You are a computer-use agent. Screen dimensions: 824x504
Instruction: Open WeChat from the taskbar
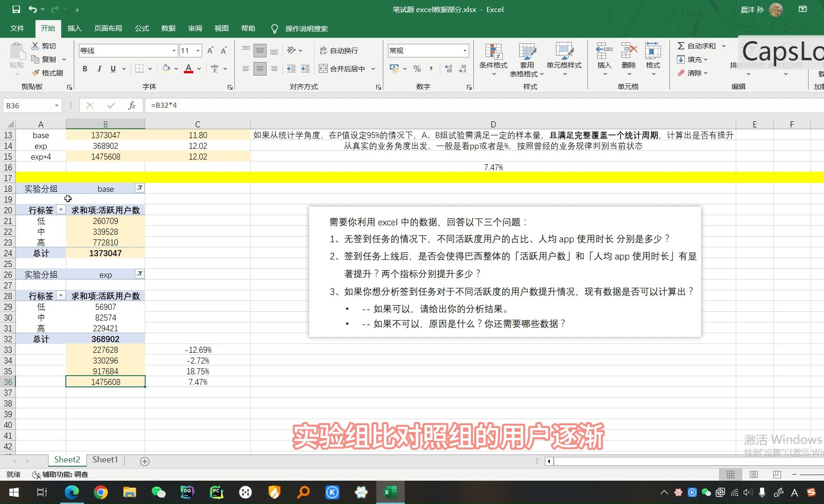(x=159, y=492)
